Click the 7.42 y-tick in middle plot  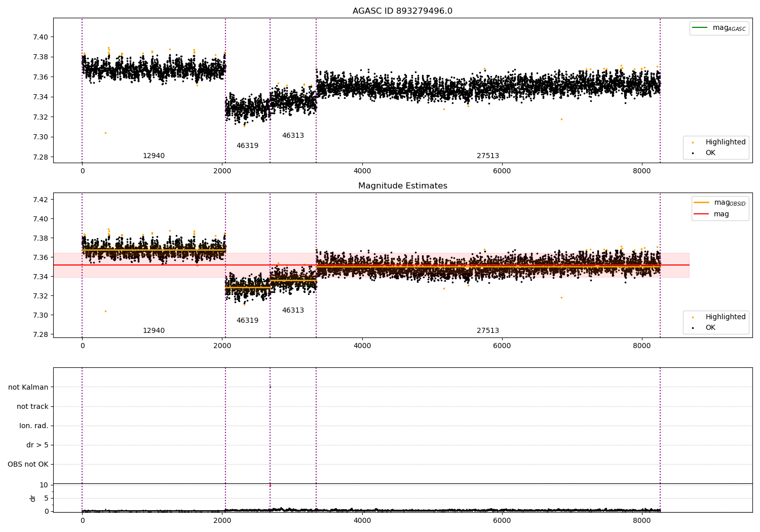point(41,200)
